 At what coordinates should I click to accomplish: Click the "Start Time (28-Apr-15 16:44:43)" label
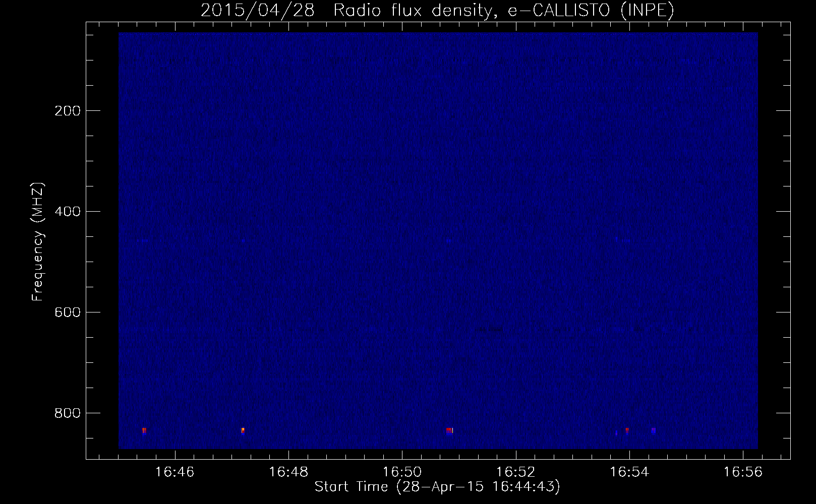coord(437,487)
